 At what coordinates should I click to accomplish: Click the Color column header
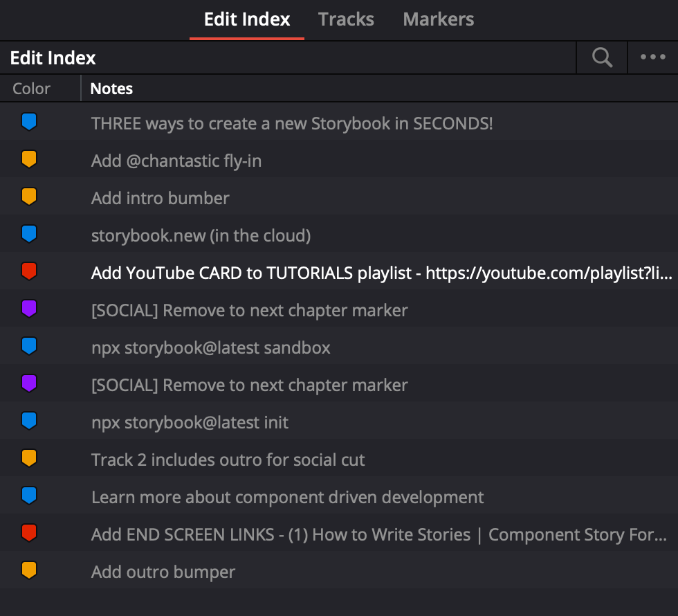[x=30, y=89]
